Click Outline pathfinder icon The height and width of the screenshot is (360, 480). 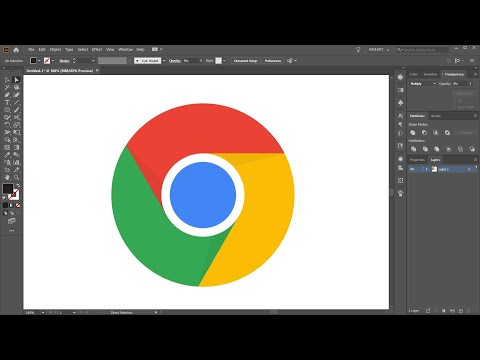(460, 149)
